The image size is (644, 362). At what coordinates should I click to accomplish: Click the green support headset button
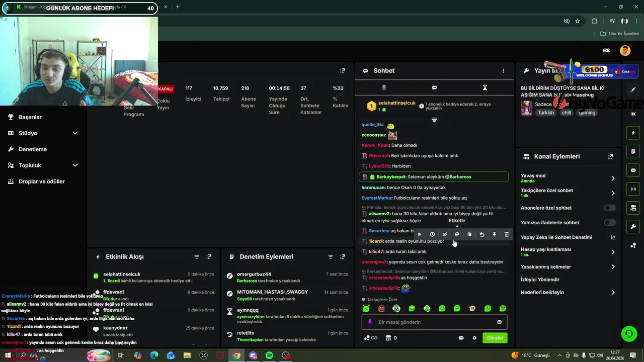(628, 334)
